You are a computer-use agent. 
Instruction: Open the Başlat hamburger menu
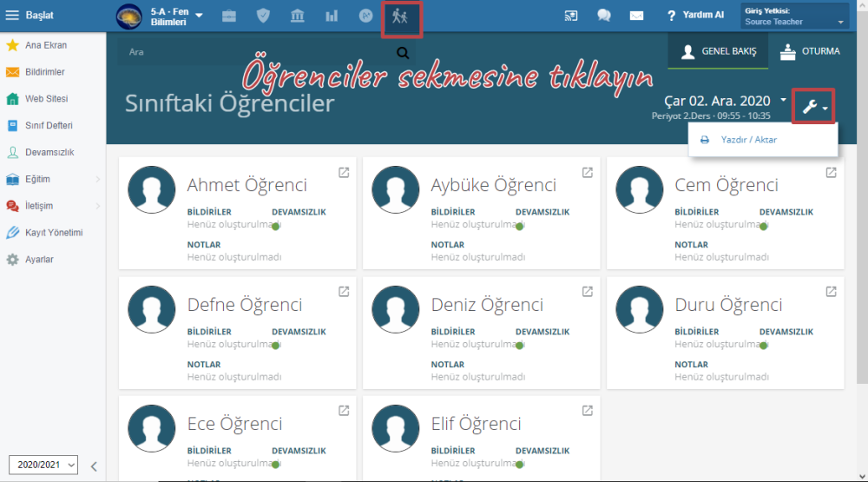click(12, 15)
